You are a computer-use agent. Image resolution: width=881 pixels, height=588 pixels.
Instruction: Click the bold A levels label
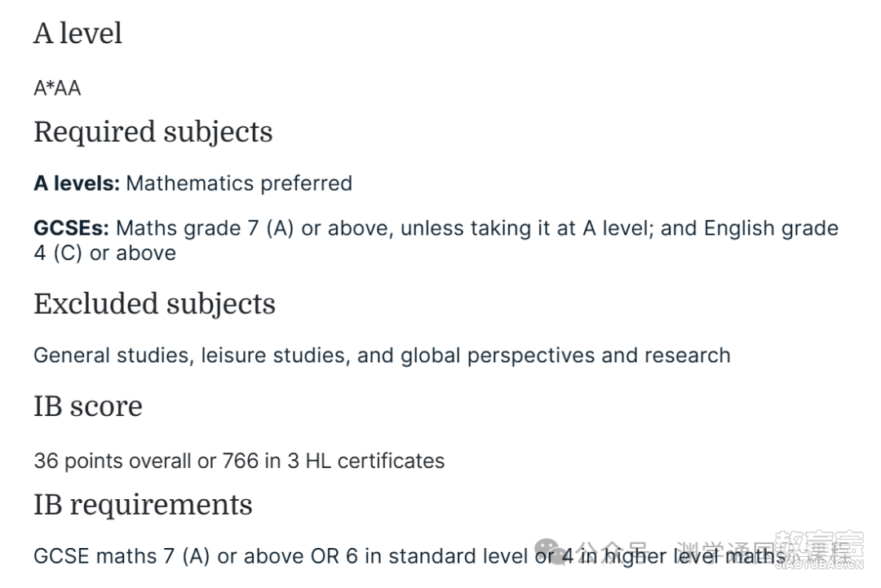[77, 183]
